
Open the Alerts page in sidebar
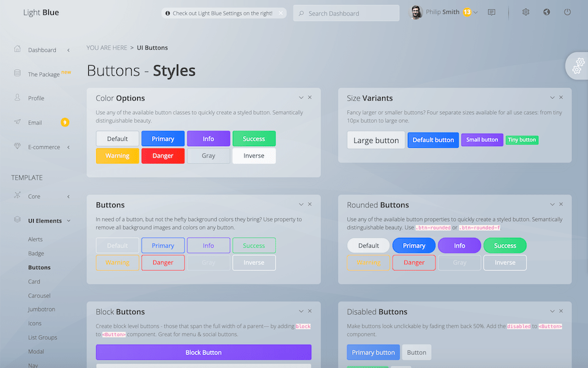coord(36,239)
